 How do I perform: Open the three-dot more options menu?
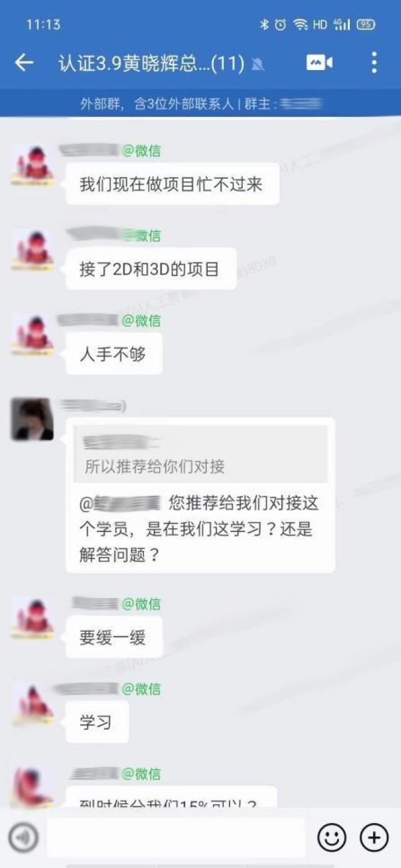373,63
